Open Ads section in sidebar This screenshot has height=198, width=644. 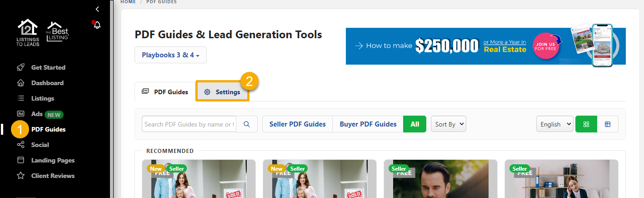tap(37, 114)
